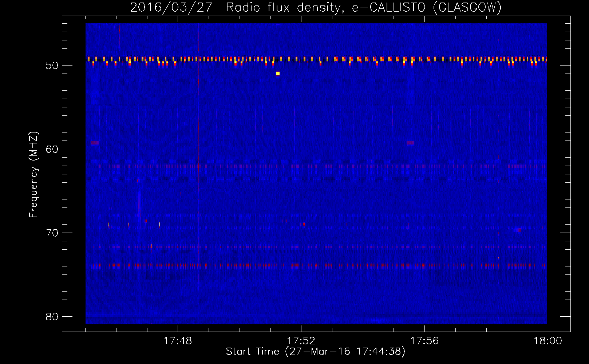Click the 70 frequency tick label
This screenshot has width=589, height=364.
coord(52,233)
